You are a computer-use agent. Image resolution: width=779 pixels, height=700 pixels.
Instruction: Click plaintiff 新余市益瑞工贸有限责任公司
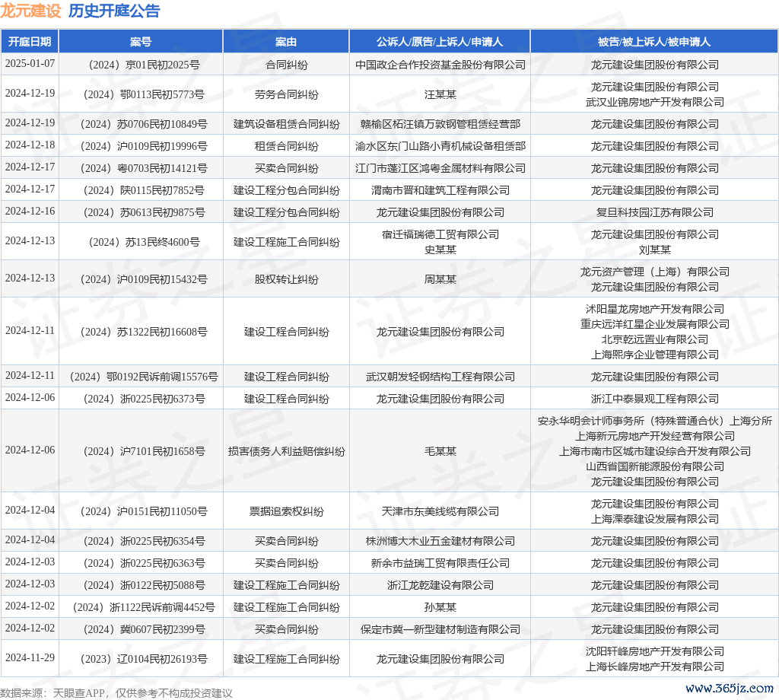click(440, 563)
